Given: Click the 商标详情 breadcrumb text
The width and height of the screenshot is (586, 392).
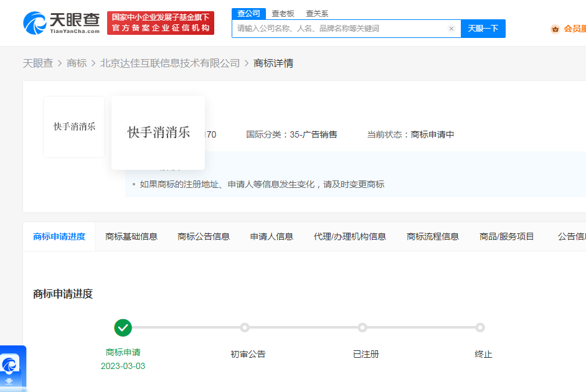Looking at the screenshot, I should pos(273,63).
